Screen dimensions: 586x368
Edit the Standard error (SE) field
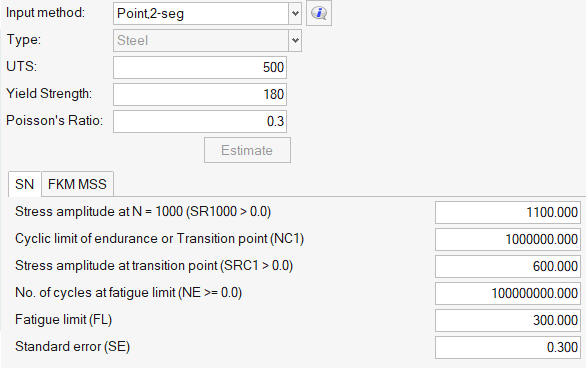[x=508, y=347]
